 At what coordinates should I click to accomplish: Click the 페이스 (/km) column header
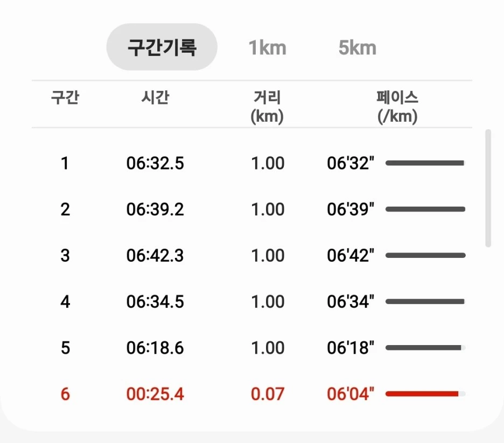[x=397, y=107]
